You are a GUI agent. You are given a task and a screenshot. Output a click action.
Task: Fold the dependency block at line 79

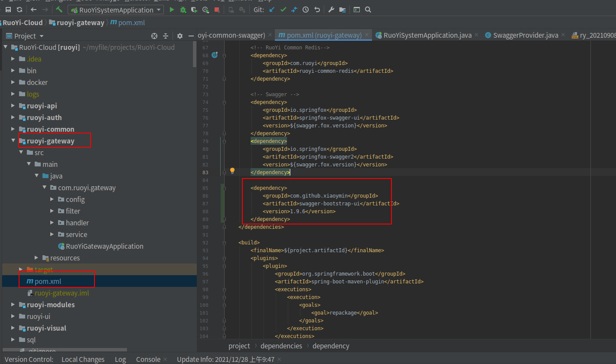pyautogui.click(x=224, y=141)
